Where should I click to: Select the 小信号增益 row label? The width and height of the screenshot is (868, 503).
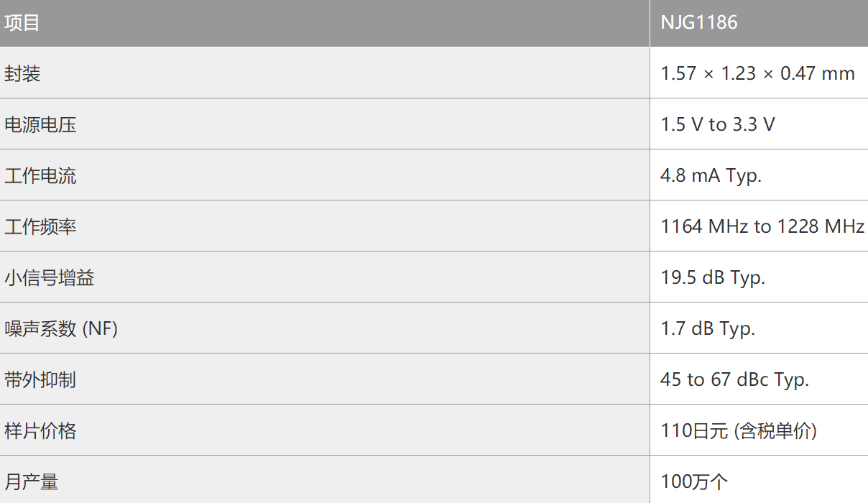49,278
